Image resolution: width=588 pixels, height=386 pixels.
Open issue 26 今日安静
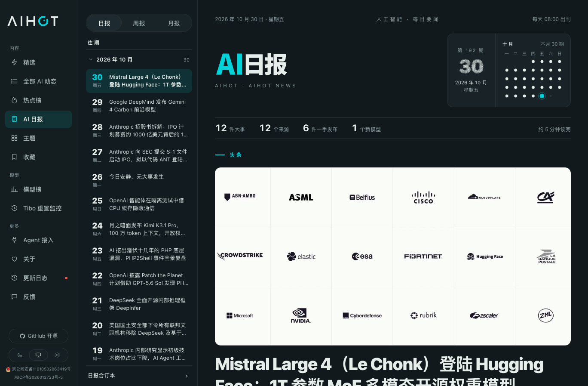pyautogui.click(x=139, y=180)
